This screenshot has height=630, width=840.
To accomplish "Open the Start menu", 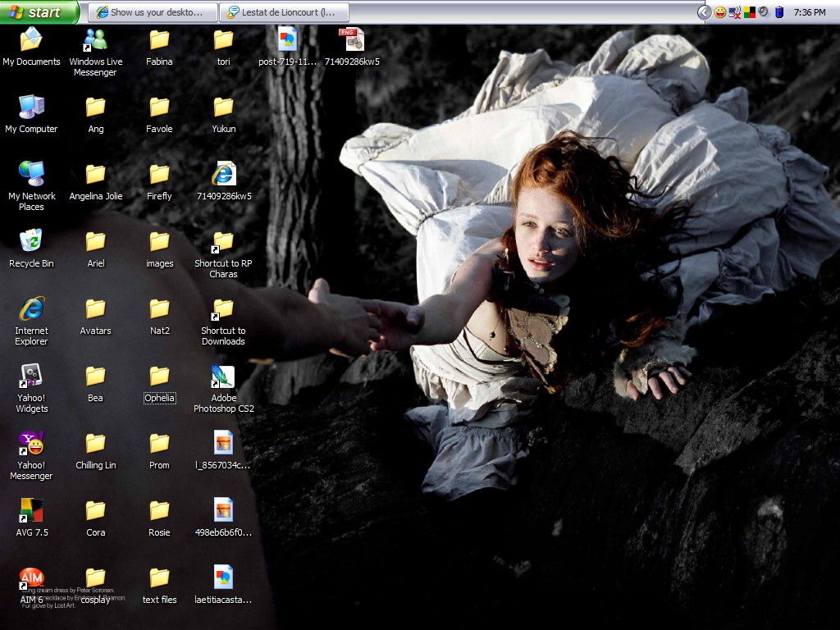I will tap(39, 12).
